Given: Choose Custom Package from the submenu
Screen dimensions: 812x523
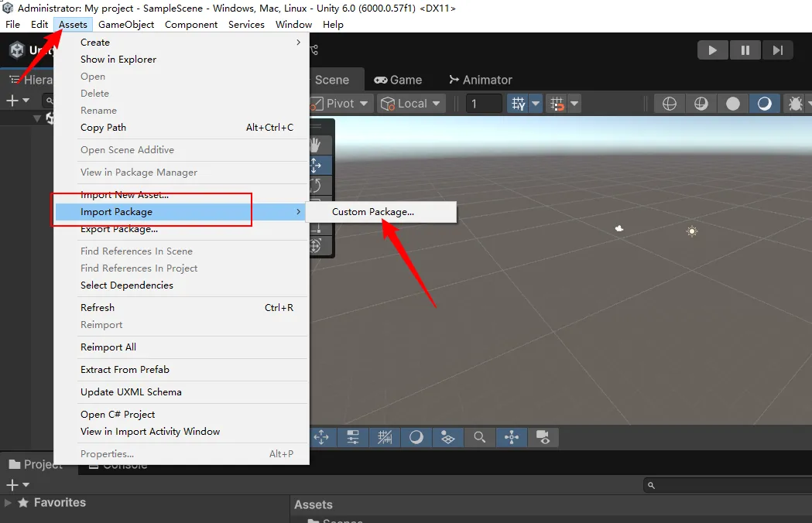Looking at the screenshot, I should pyautogui.click(x=372, y=212).
